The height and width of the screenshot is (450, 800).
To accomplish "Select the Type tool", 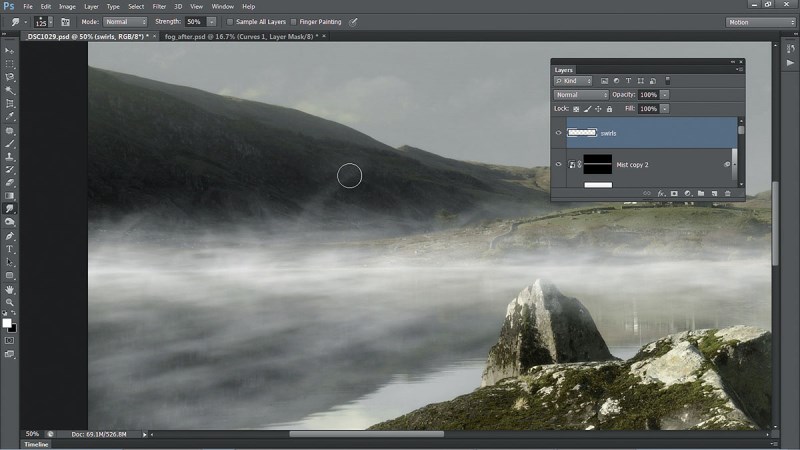I will pyautogui.click(x=10, y=249).
